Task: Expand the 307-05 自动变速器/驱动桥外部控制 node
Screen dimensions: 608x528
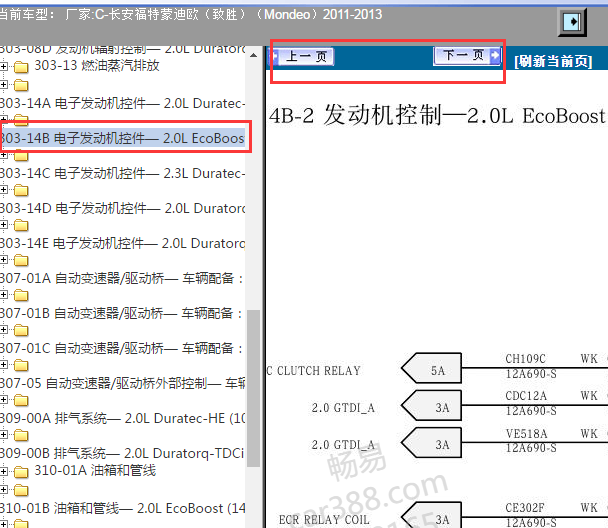Action: click(3, 364)
